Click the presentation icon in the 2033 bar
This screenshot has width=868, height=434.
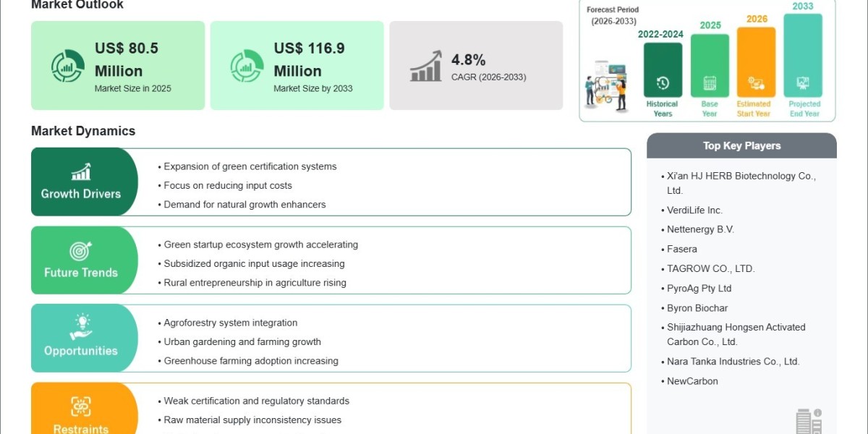[803, 83]
